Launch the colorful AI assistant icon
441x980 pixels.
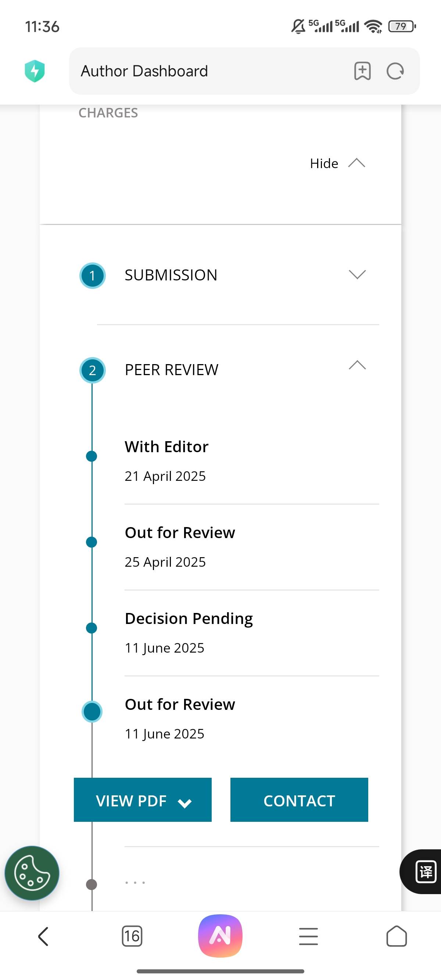[x=220, y=936]
